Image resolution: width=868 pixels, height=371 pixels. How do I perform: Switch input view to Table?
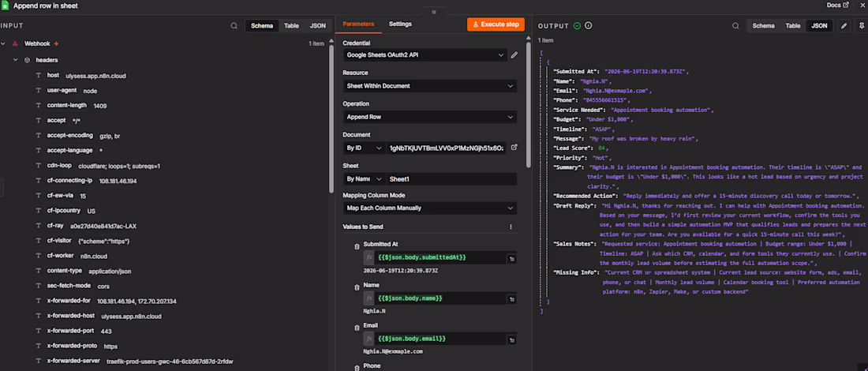click(x=291, y=26)
